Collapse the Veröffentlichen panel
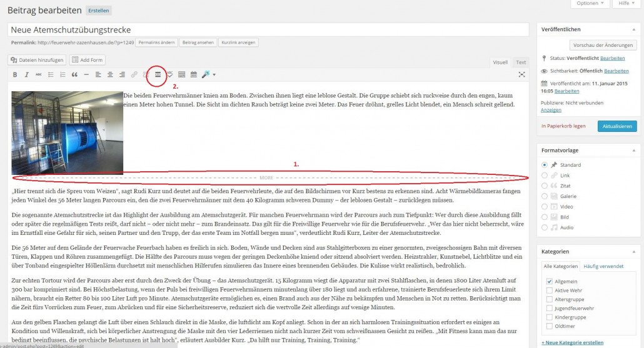This screenshot has height=348, width=644. 633,29
